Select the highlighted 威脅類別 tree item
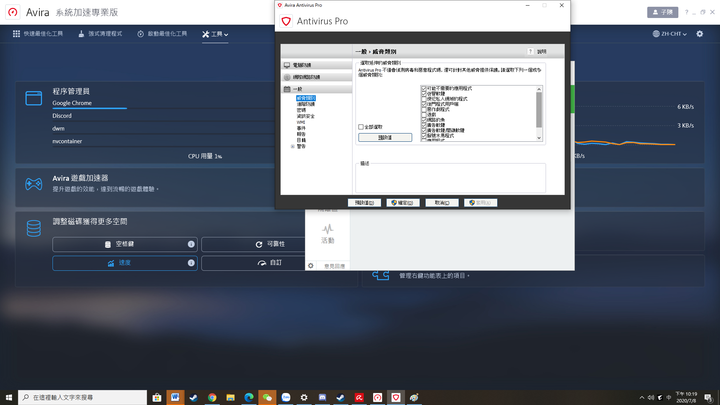Screen dimensions: 720x405 pos(306,98)
